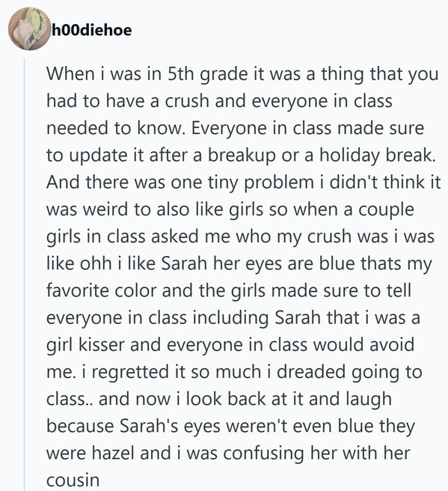Click the word "regretted" in the comment

pos(130,372)
